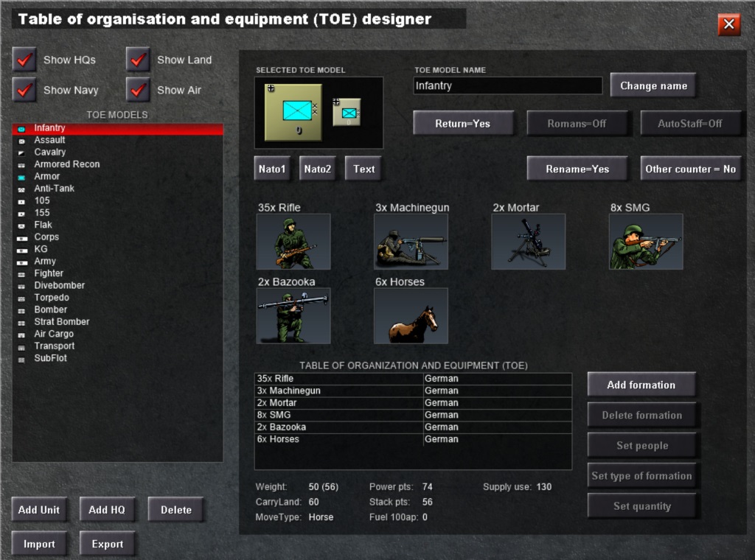Click the Bomber model icon

tap(21, 311)
